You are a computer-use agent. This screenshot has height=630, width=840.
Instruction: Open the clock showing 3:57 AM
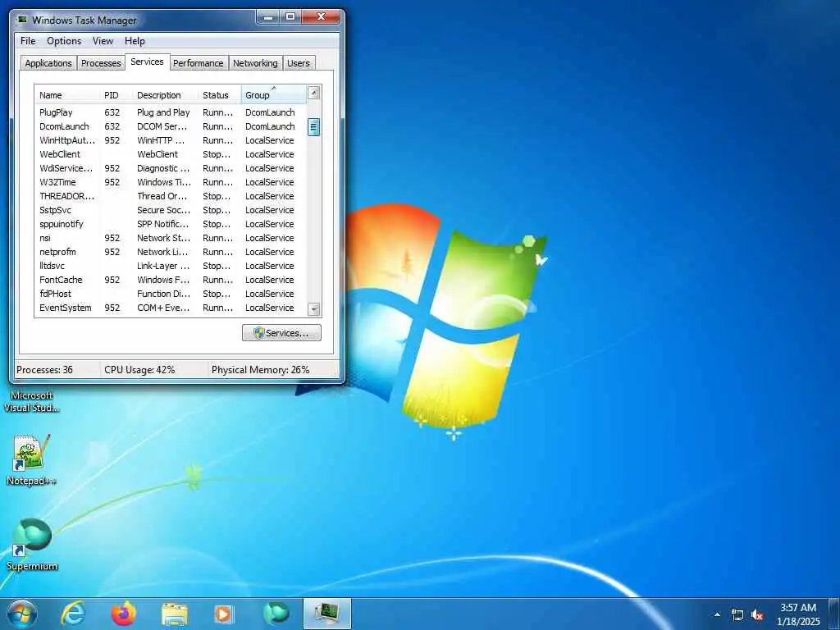click(x=798, y=614)
